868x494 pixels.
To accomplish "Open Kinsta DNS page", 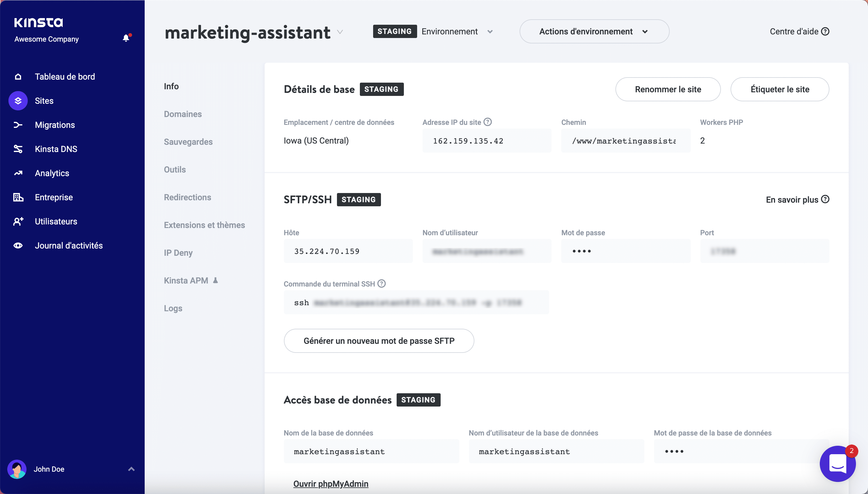I will (56, 149).
